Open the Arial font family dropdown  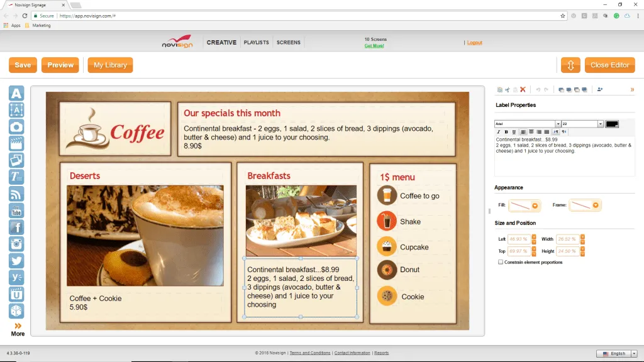tap(558, 124)
